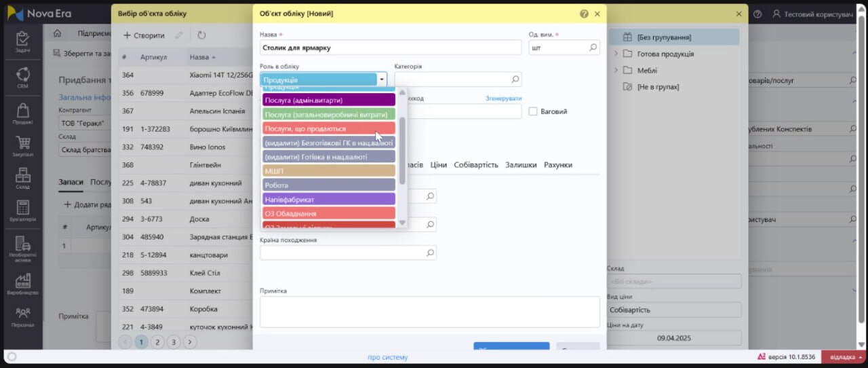
Task: Switch to the Залишки tab
Action: [521, 165]
